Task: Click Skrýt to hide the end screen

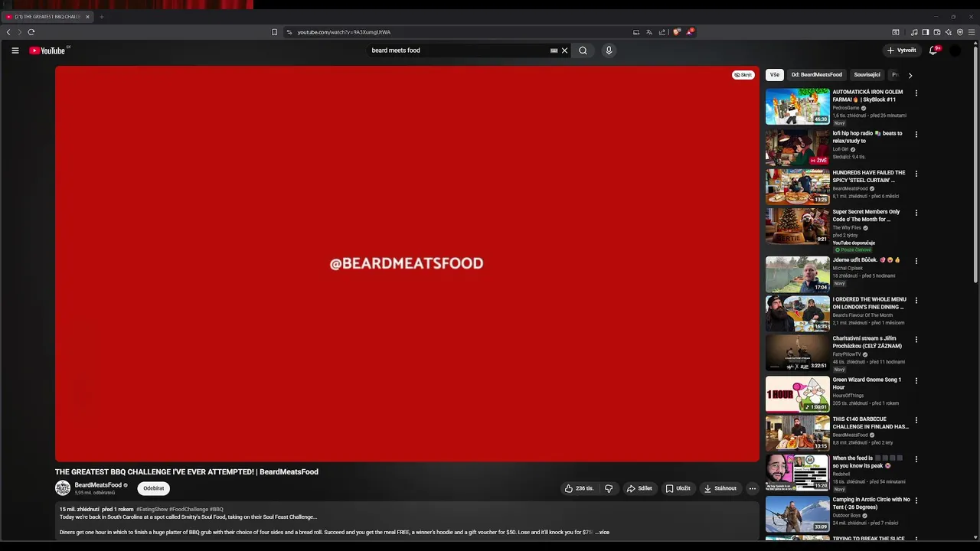Action: pyautogui.click(x=743, y=75)
